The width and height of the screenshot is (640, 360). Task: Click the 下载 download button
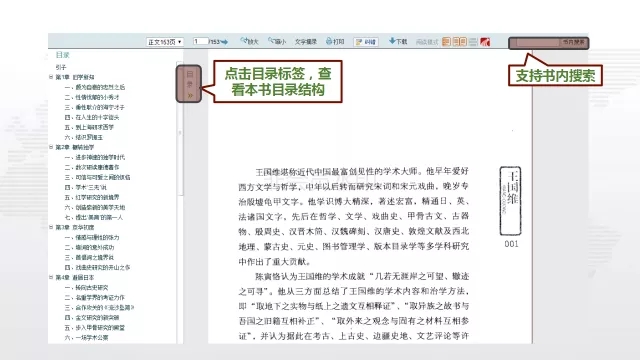click(398, 41)
